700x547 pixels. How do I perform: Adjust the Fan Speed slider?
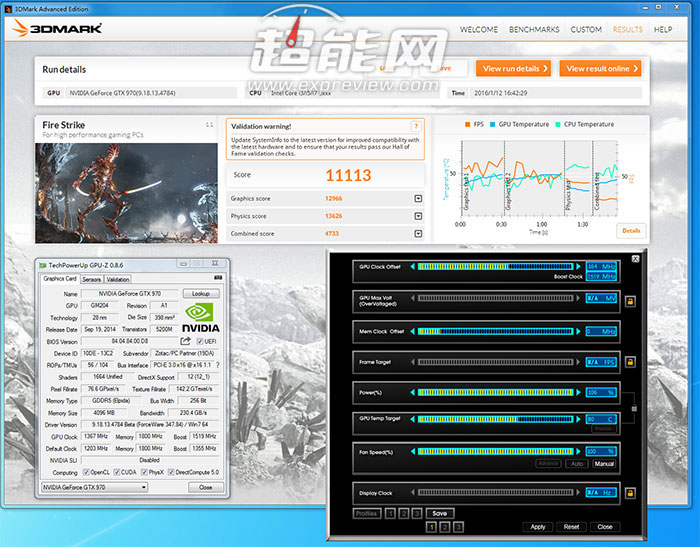496,451
